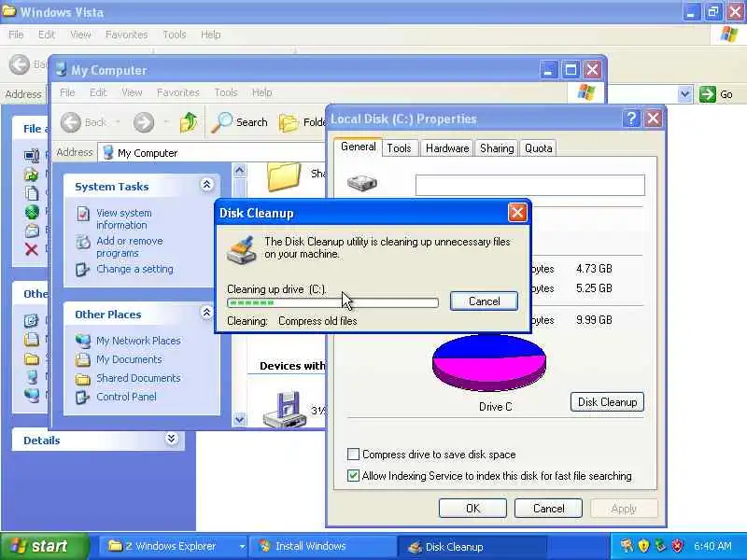The width and height of the screenshot is (747, 560).
Task: Click the Back arrow in Windows Vista window
Action: point(20,64)
